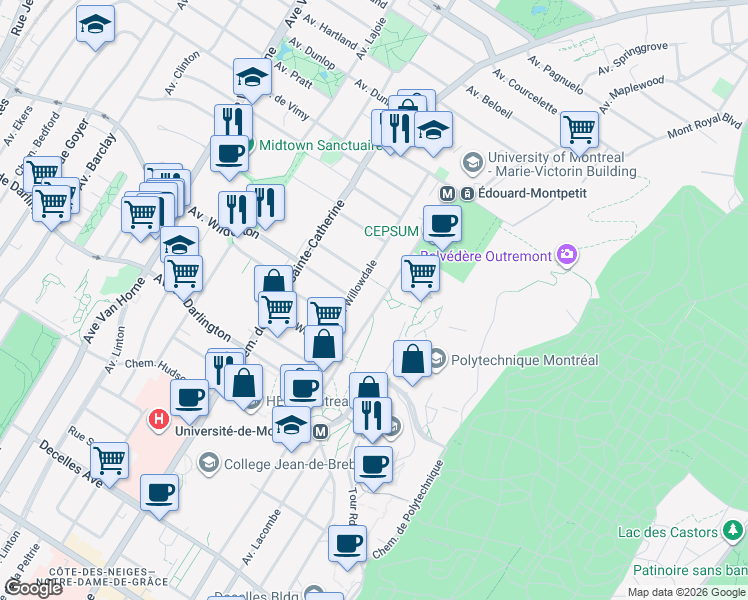
Task: Click the shopping bag marker near Chem. Hudson
Action: (x=243, y=383)
